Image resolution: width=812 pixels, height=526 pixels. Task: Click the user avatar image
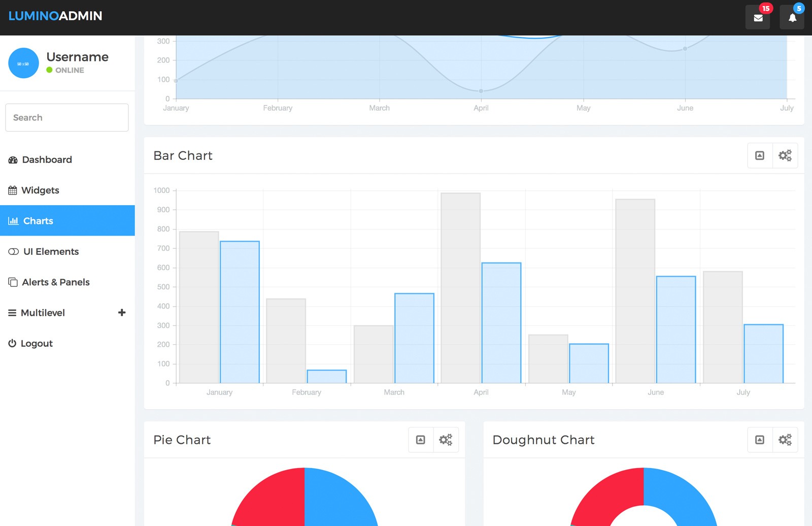coord(23,63)
